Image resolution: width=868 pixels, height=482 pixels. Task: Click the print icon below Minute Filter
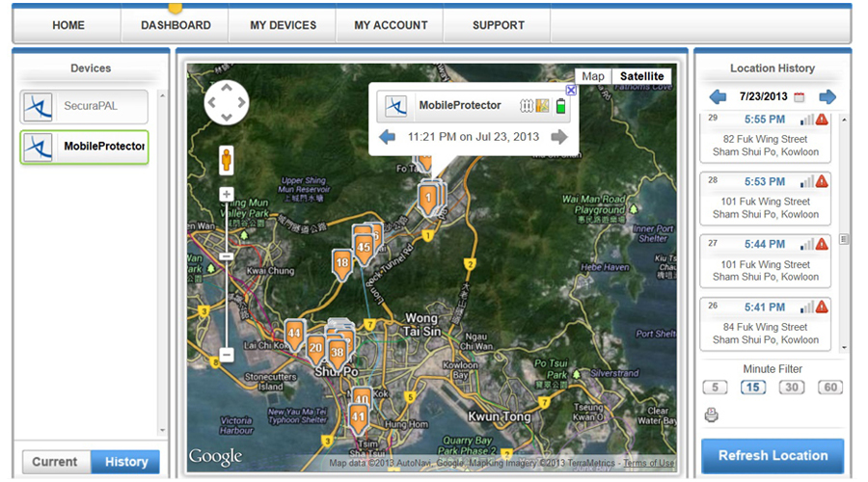pos(712,415)
